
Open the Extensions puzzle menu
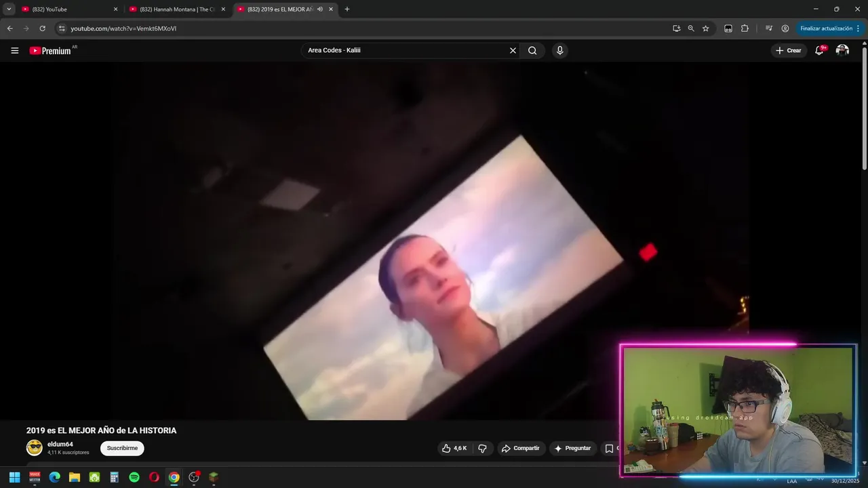(x=745, y=28)
